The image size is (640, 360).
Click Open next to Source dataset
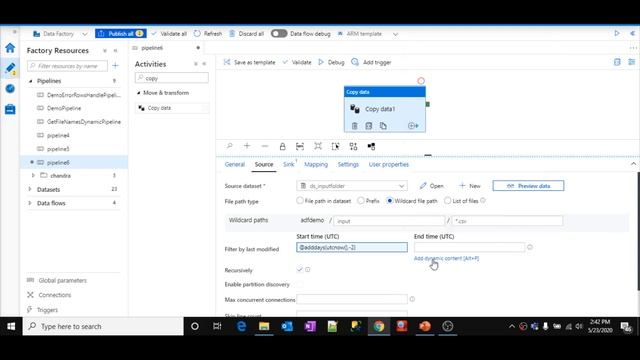(x=431, y=186)
